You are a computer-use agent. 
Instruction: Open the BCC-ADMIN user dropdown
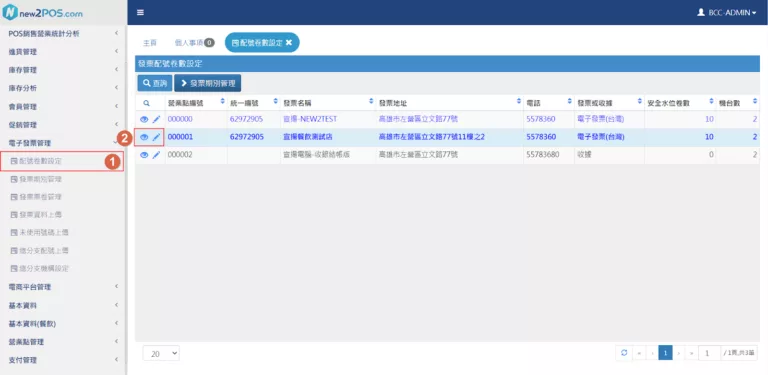[726, 13]
